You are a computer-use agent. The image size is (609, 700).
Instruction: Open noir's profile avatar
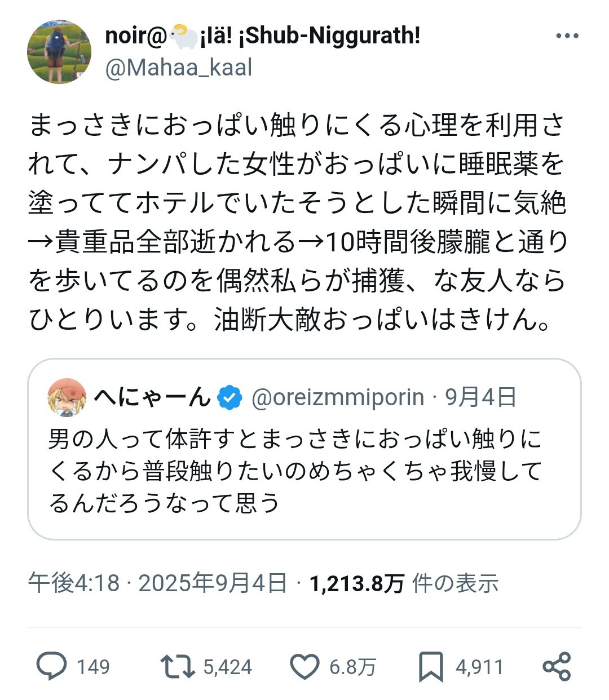[x=59, y=52]
